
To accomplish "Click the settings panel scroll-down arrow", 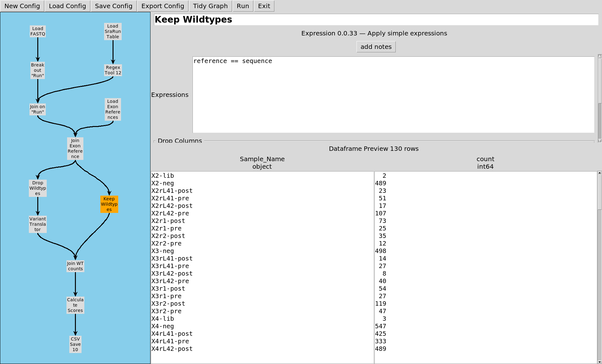I will coord(599,141).
